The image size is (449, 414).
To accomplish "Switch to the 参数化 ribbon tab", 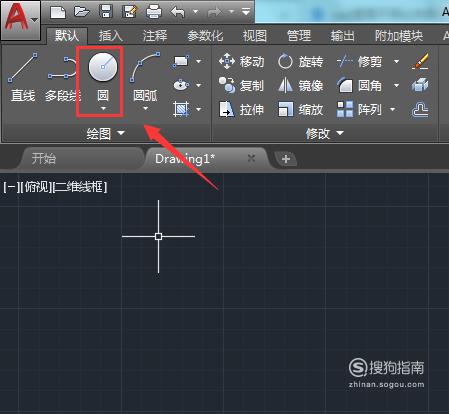I will point(205,35).
